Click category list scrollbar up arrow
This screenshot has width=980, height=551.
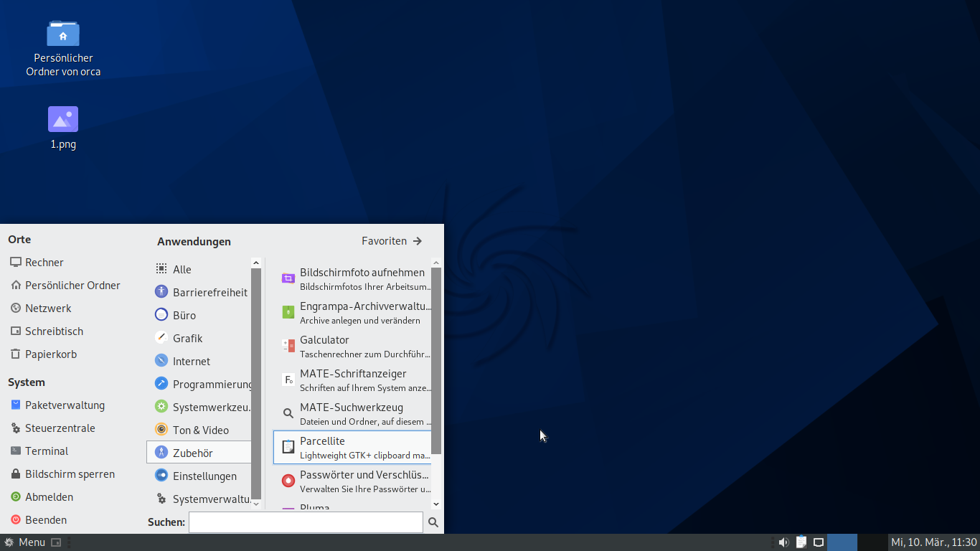tap(256, 263)
